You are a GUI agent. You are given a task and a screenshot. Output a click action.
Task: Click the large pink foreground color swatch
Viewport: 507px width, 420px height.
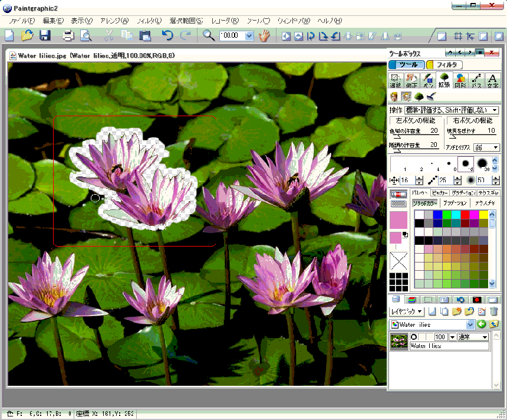coord(399,220)
